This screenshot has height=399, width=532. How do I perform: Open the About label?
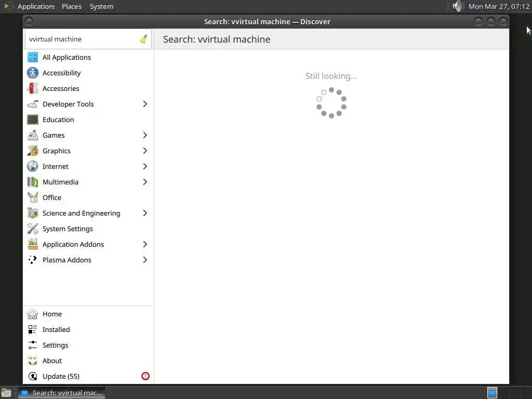[x=52, y=361]
